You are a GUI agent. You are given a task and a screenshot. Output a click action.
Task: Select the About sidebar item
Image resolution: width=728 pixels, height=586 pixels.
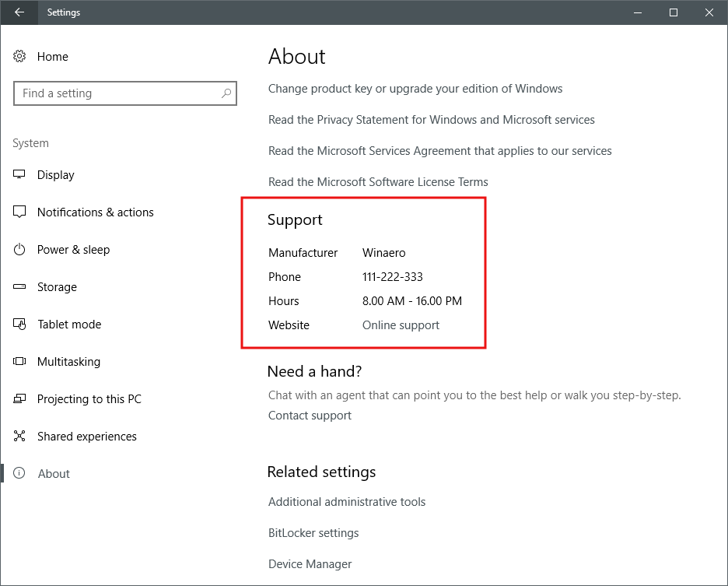54,474
